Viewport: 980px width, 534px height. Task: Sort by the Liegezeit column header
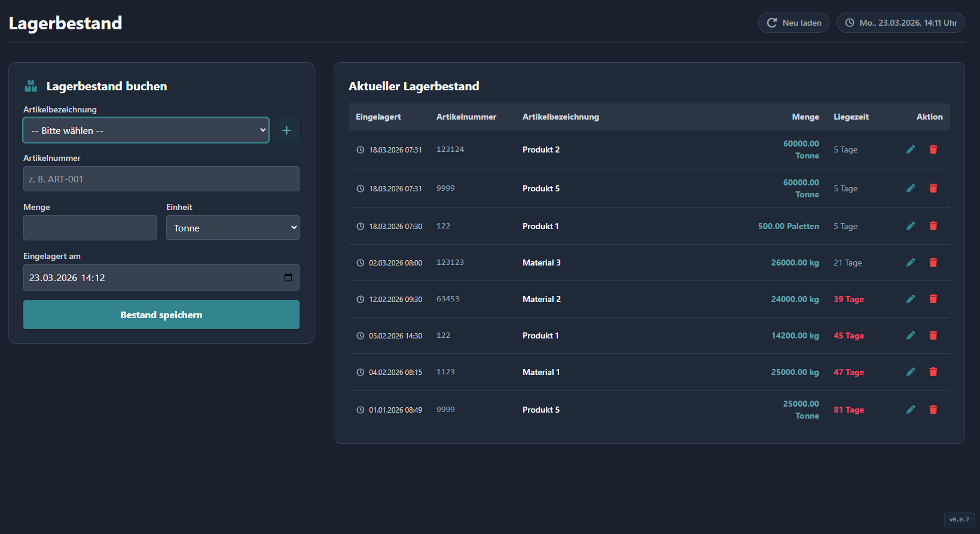851,117
